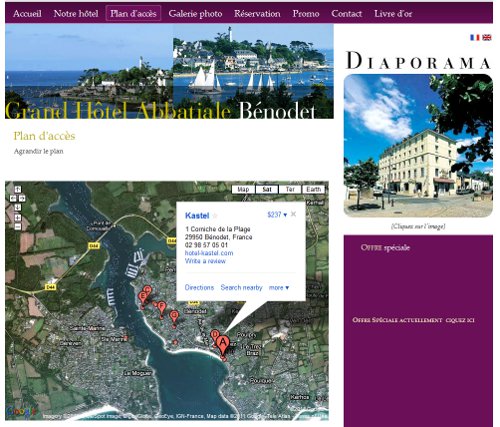Screen dimensions: 500x427
Task: Zoom out the map with minus button
Action: coord(18,227)
